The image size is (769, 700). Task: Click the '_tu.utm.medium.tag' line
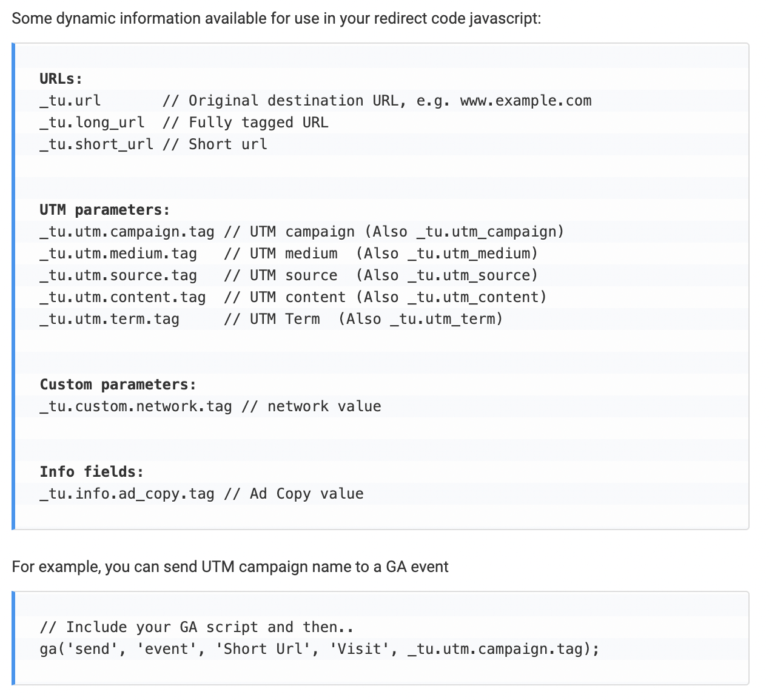pyautogui.click(x=289, y=254)
